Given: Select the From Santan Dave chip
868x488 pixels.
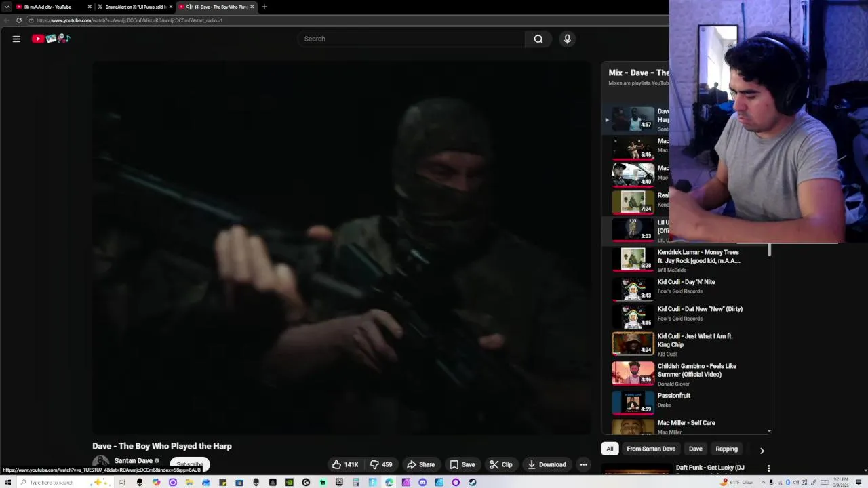Looking at the screenshot, I should (651, 449).
